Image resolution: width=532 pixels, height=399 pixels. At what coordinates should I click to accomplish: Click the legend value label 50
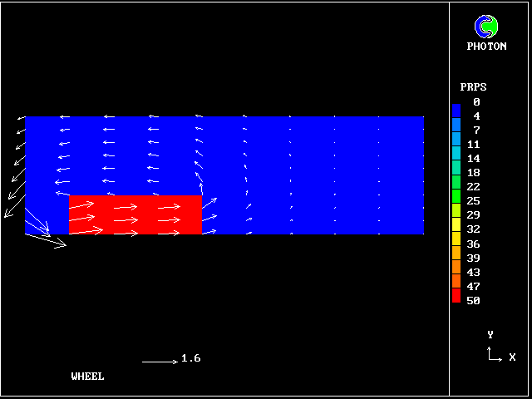click(x=473, y=301)
